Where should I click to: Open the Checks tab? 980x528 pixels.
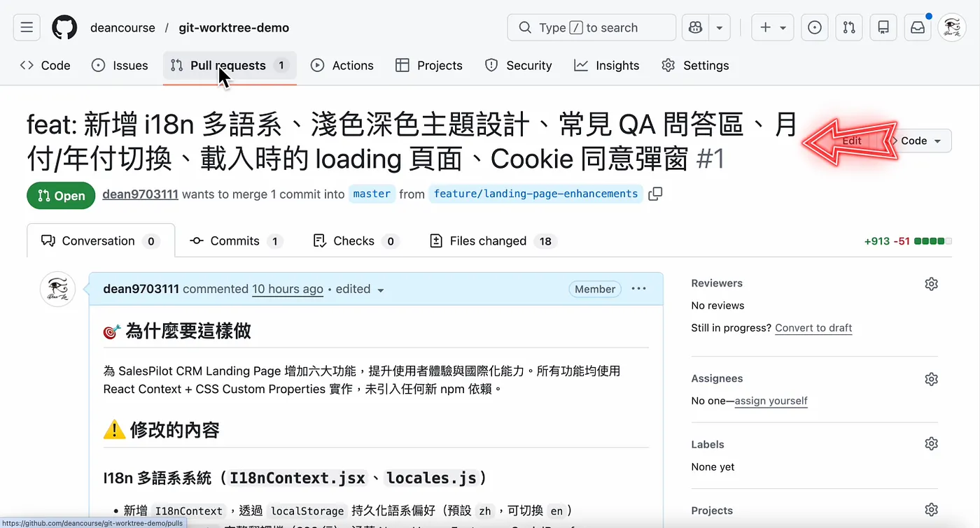[356, 241]
